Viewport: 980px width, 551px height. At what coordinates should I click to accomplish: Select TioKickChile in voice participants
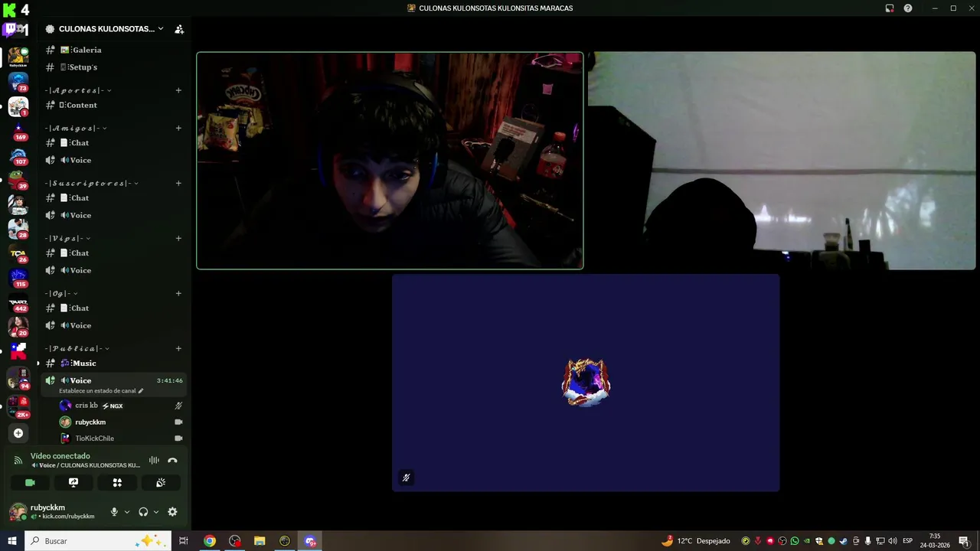coord(121,439)
